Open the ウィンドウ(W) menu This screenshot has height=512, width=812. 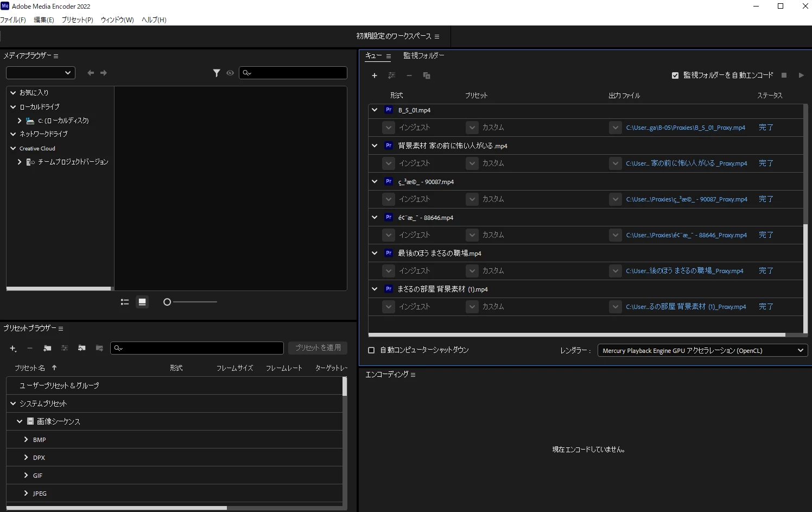pos(117,20)
